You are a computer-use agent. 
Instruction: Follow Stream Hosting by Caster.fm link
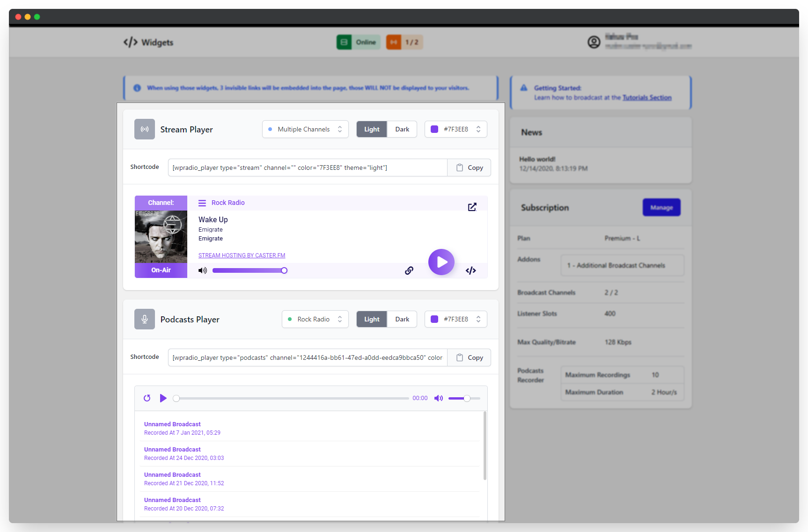(242, 255)
